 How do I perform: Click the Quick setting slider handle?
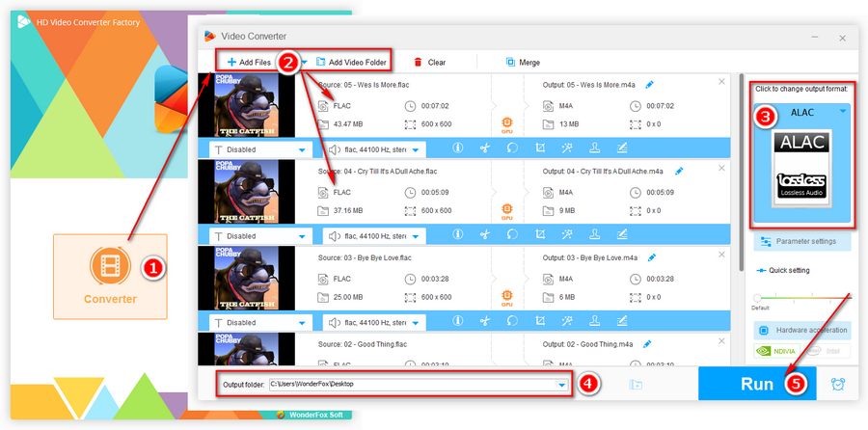click(x=757, y=298)
